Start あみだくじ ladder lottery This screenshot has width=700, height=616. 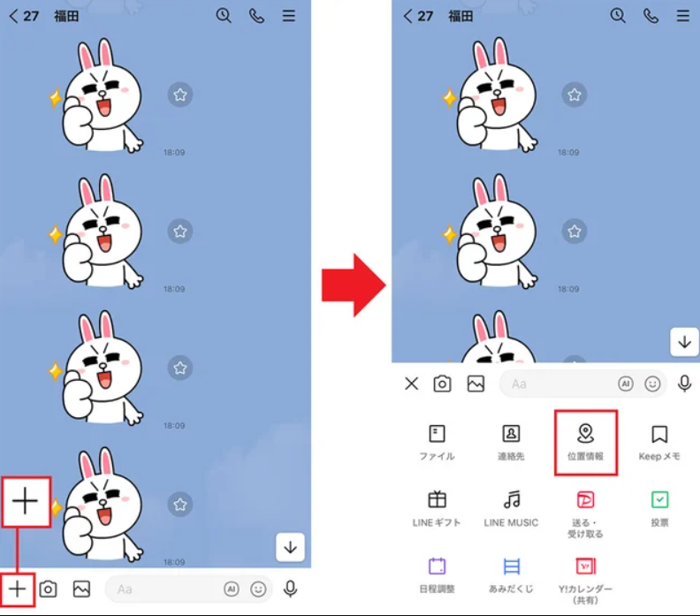pyautogui.click(x=511, y=575)
